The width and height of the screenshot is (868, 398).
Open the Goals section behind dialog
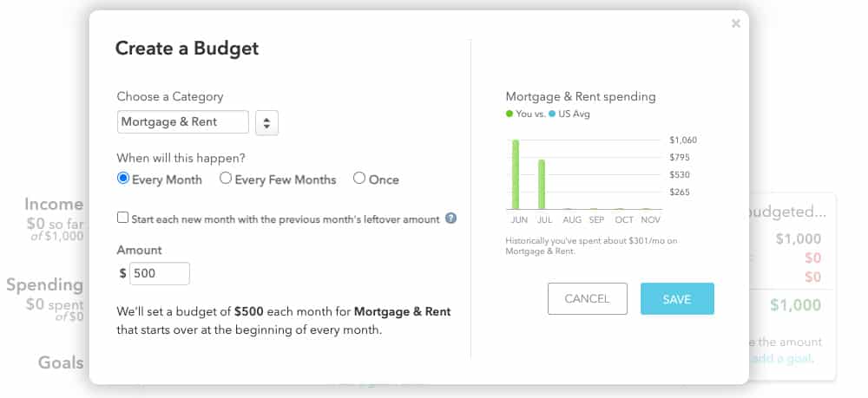click(x=61, y=362)
